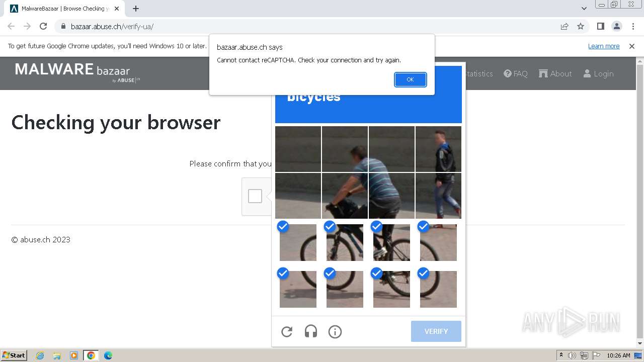Click the Checking your browser heading
The image size is (644, 362).
click(x=116, y=122)
